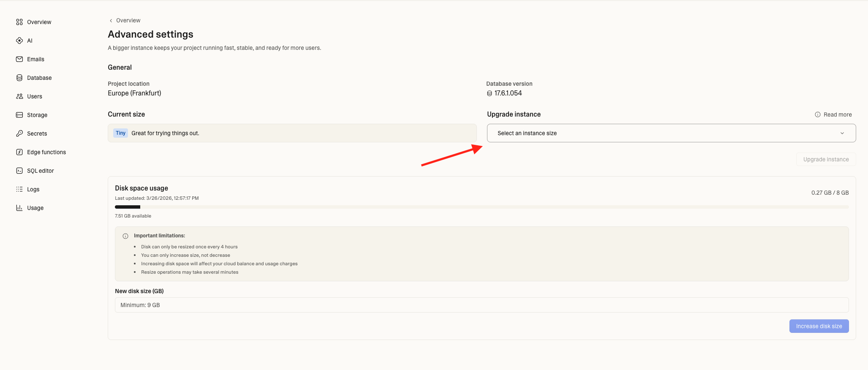The image size is (868, 370).
Task: Click the Upgrade instance button
Action: pyautogui.click(x=826, y=159)
